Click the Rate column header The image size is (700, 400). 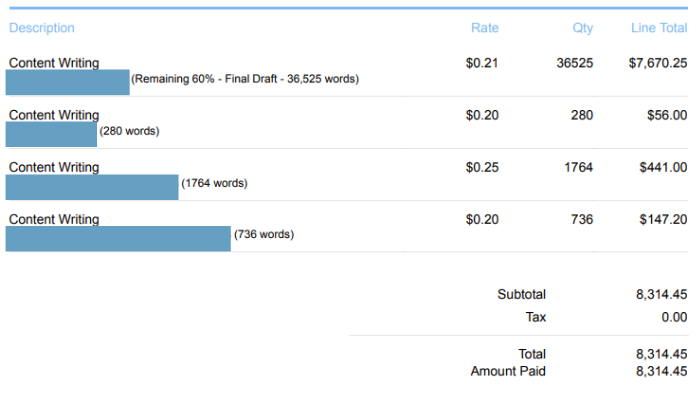[485, 28]
